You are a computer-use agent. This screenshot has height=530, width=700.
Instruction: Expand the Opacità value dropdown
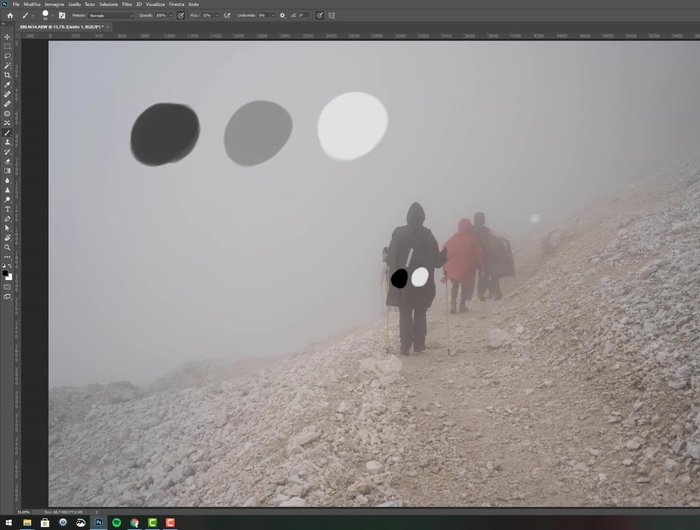pos(171,16)
